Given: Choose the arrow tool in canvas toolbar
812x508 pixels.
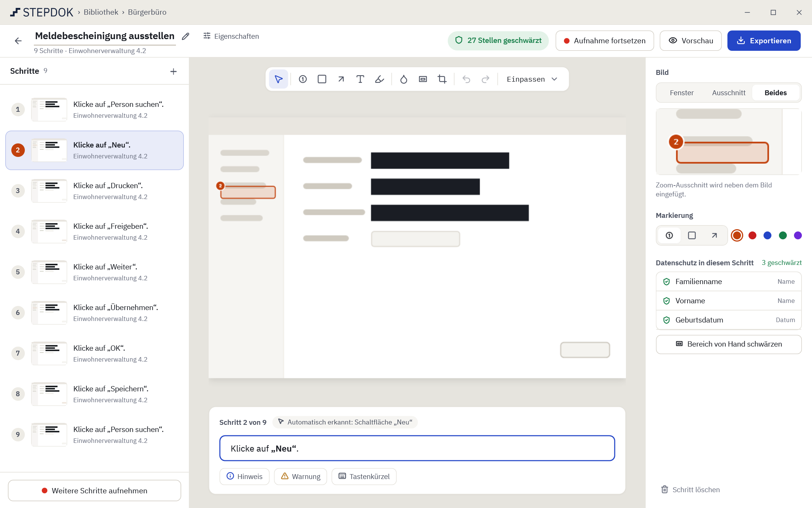Looking at the screenshot, I should tap(341, 79).
